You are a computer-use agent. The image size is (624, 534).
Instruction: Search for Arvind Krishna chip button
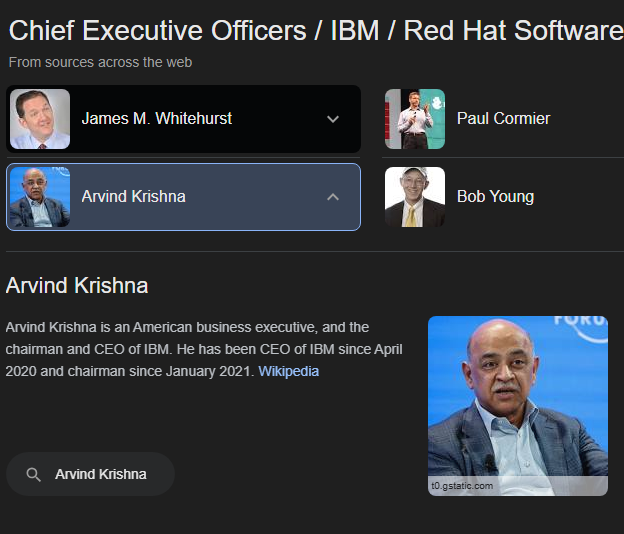coord(90,474)
